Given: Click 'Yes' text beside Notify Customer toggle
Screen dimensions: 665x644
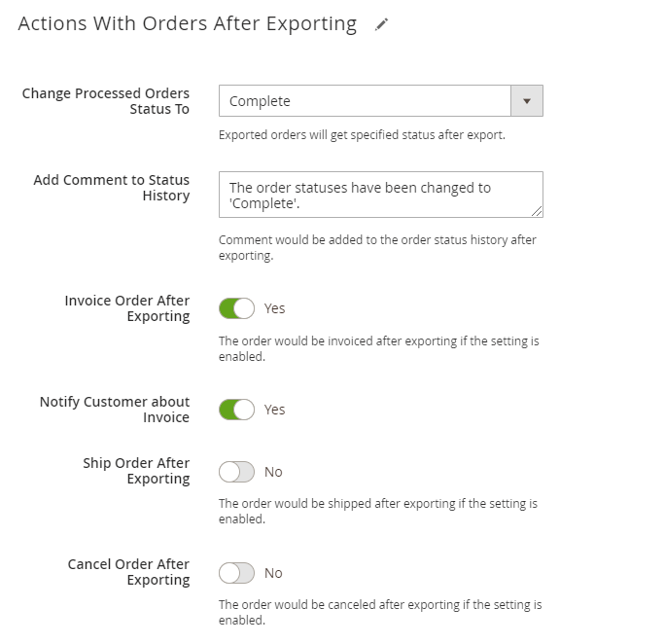Looking at the screenshot, I should point(275,410).
